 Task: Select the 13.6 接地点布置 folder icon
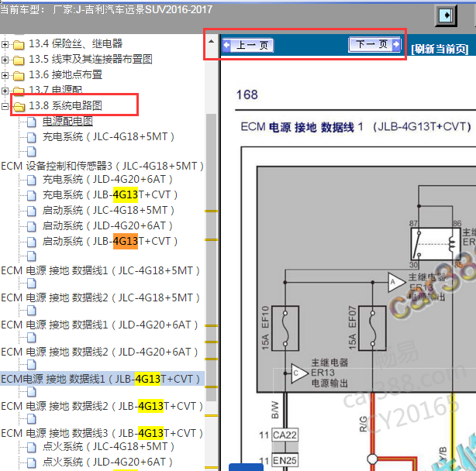pyautogui.click(x=19, y=75)
